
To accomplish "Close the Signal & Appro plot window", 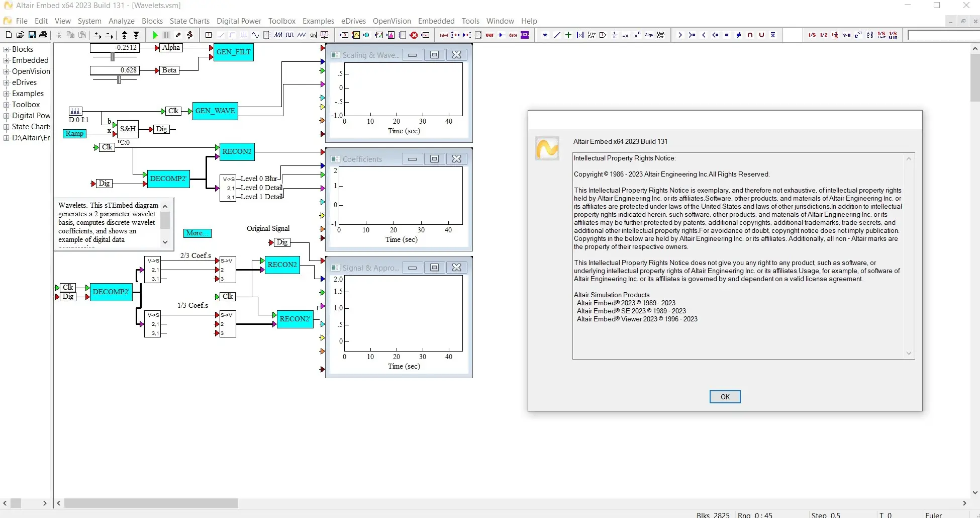I will 456,268.
